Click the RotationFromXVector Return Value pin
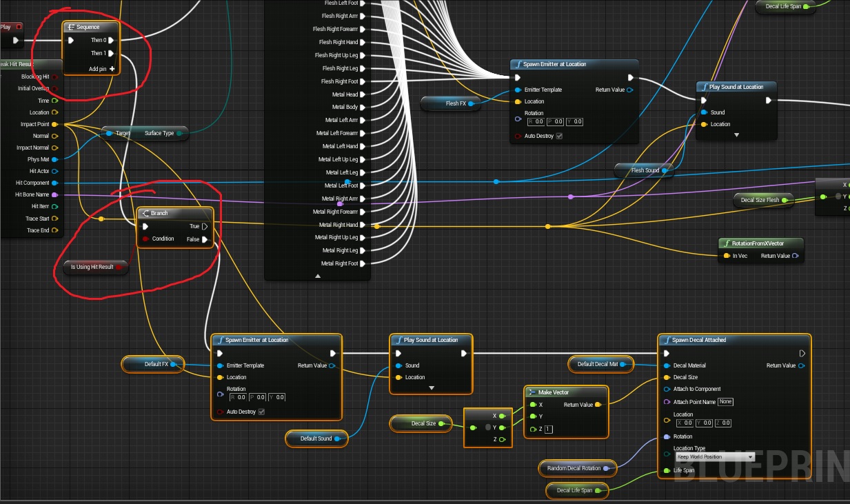The height and width of the screenshot is (504, 850). pyautogui.click(x=796, y=256)
